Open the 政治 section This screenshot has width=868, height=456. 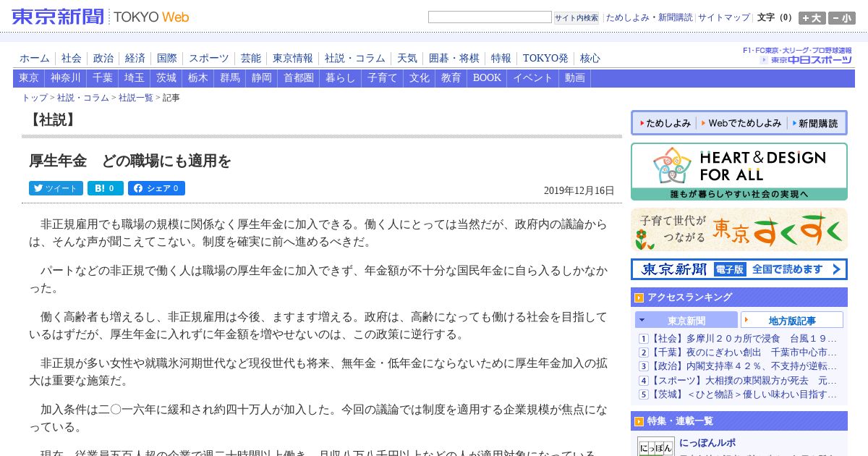click(103, 58)
